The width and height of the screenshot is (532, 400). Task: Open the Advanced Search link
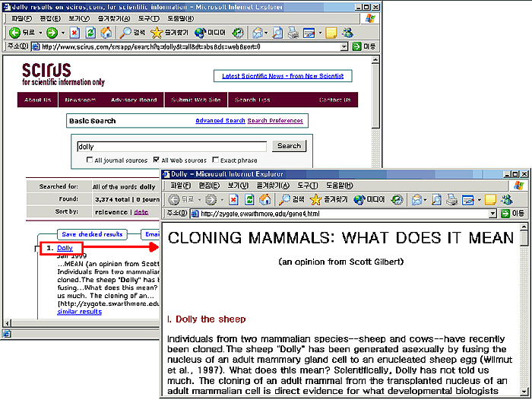pyautogui.click(x=220, y=121)
